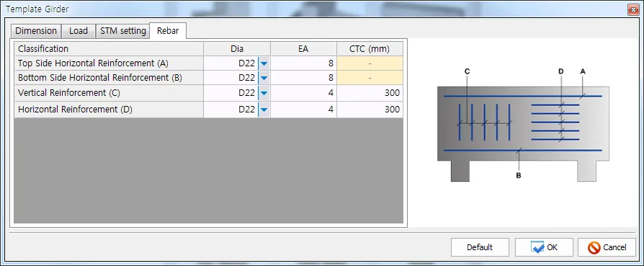Click CTC cell of Top Side Horizontal Reinforcement
Image resolution: width=644 pixels, height=266 pixels.
pyautogui.click(x=370, y=63)
